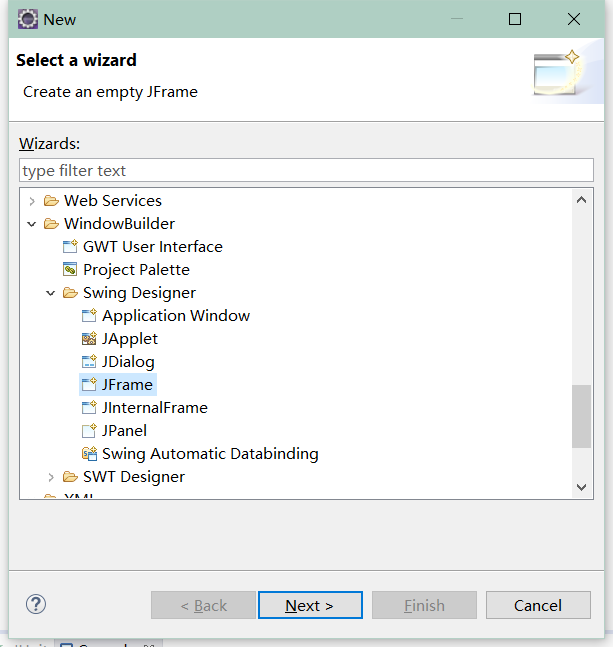Click the Swing Automatic Databinding icon
The height and width of the screenshot is (647, 613).
(x=89, y=454)
